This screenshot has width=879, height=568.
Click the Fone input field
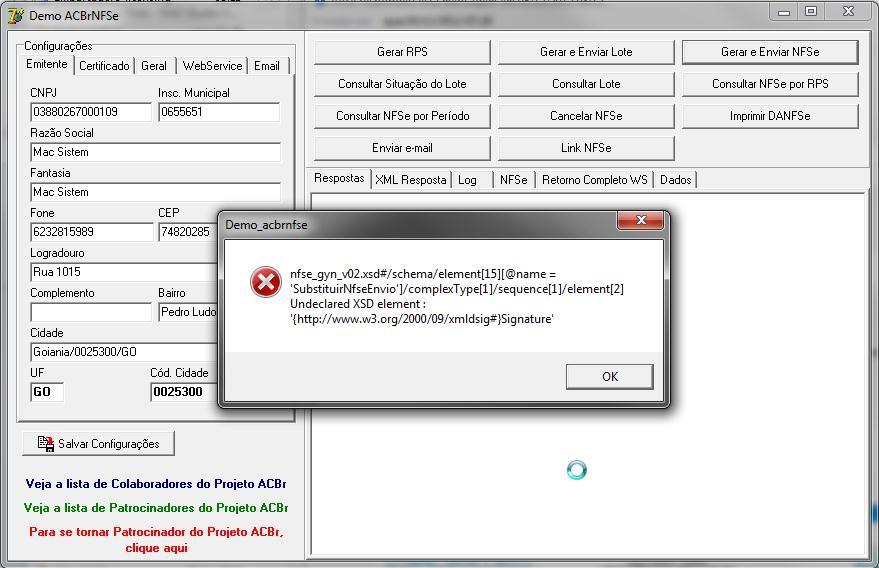91,232
